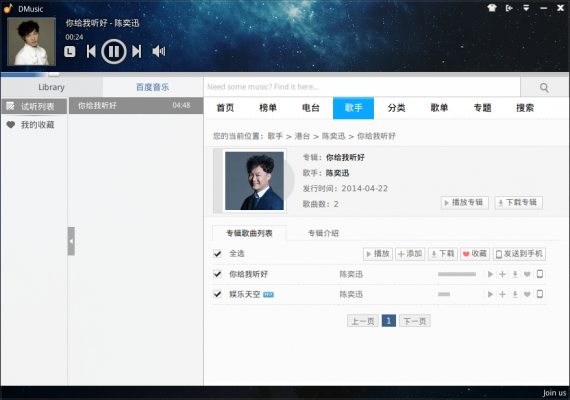Favorite 你给我听好 row heart icon
Viewport: 570px width, 400px height.
(x=527, y=274)
